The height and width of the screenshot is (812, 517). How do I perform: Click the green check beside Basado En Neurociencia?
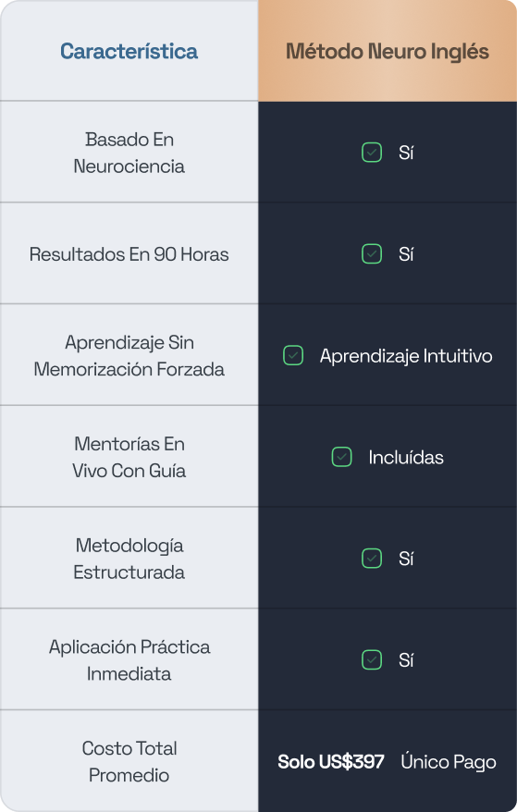coord(372,153)
